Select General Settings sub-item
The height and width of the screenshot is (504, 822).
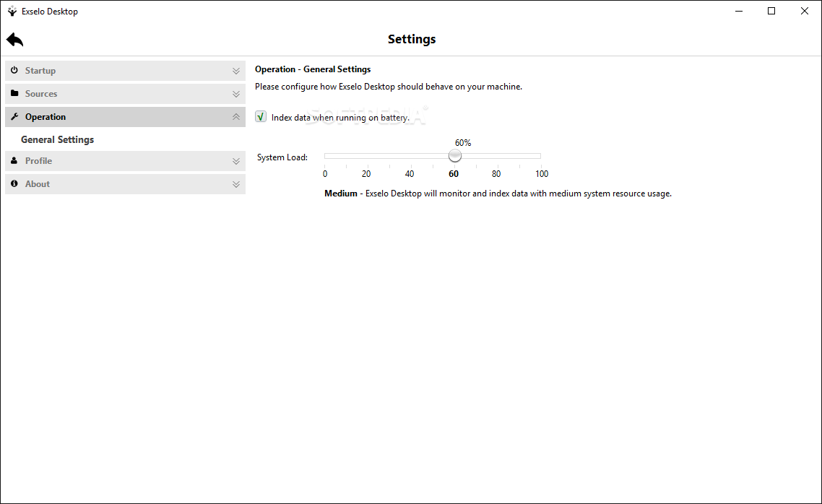pyautogui.click(x=58, y=139)
